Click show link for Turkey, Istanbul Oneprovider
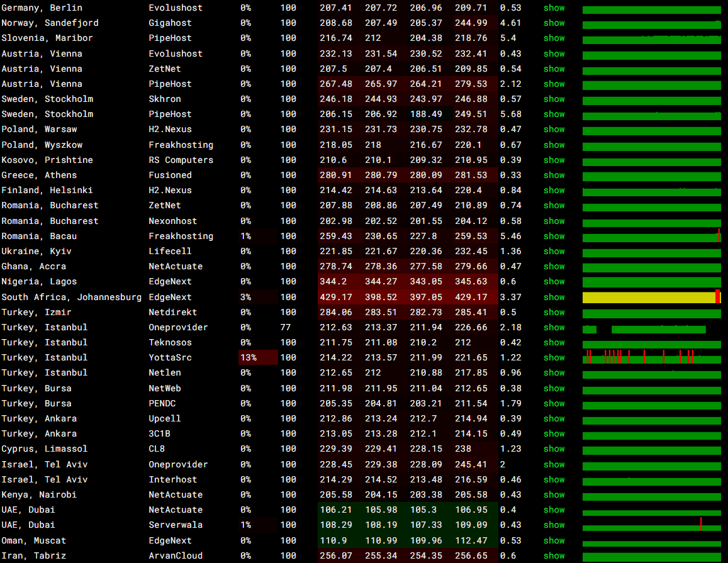The width and height of the screenshot is (728, 563). (x=554, y=327)
